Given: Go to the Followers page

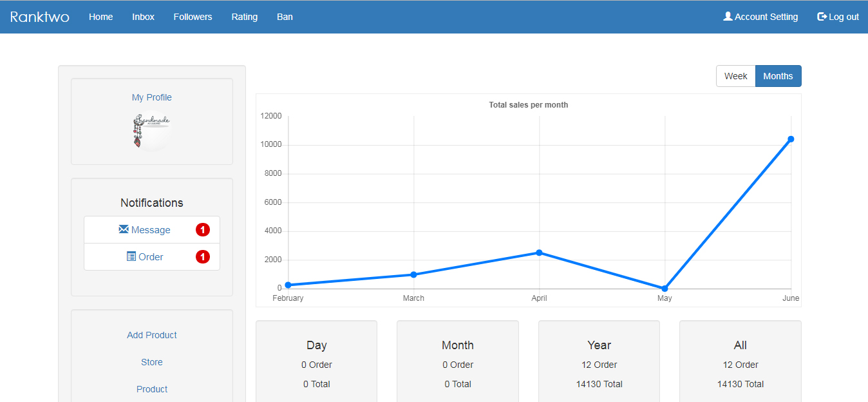Looking at the screenshot, I should (x=193, y=17).
